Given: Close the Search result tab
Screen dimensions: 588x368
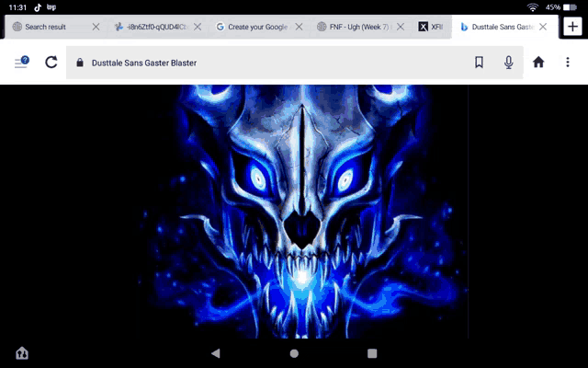Looking at the screenshot, I should (96, 27).
